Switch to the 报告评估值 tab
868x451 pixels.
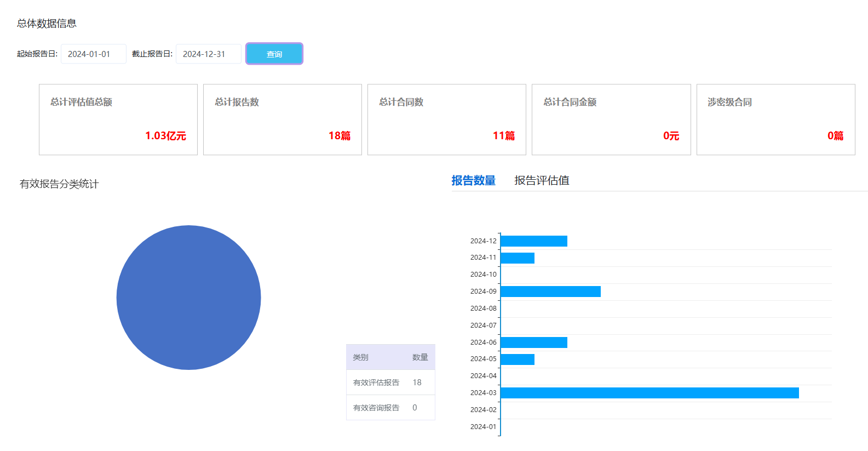[542, 180]
